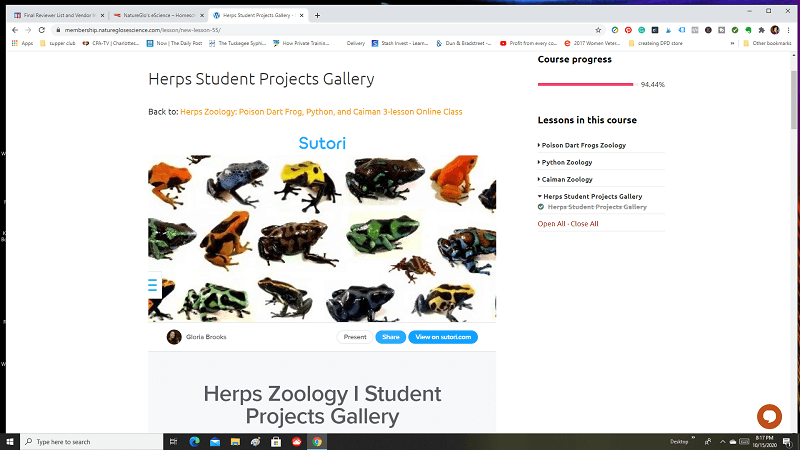Image resolution: width=800 pixels, height=450 pixels.
Task: Open the orange chat bubble widget
Action: [x=769, y=416]
